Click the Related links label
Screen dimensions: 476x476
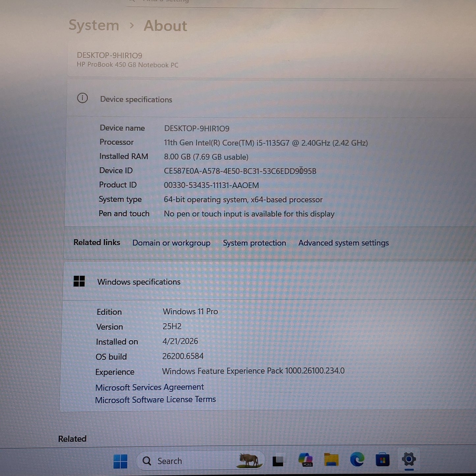(97, 242)
